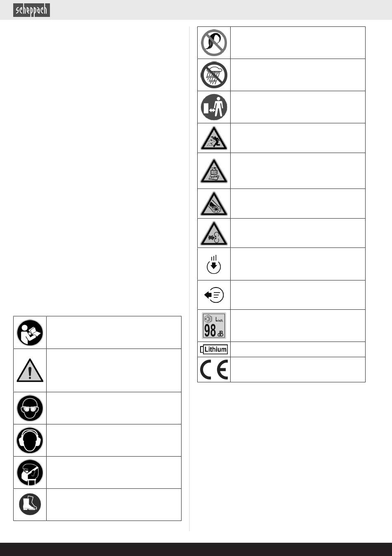Click the rotating impeller warning triangle
Viewport: 392px width, 556px height.
pos(214,233)
